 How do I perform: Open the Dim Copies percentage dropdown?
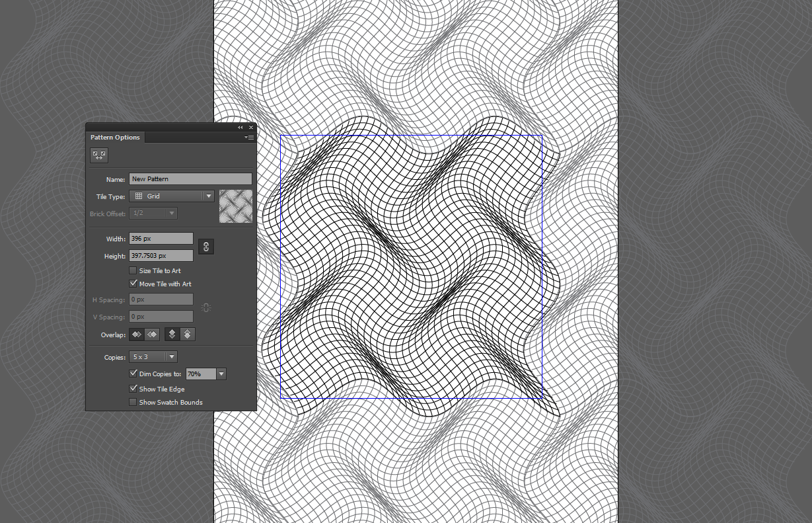221,374
